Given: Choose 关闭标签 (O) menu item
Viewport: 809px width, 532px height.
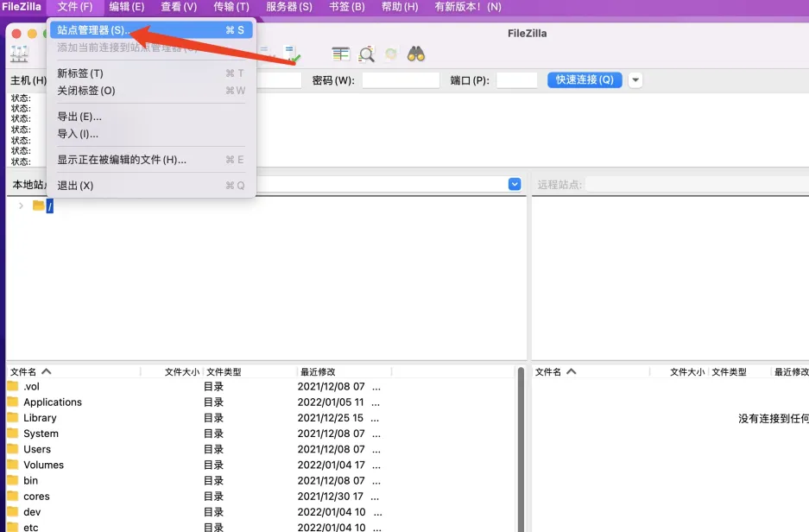Looking at the screenshot, I should pyautogui.click(x=151, y=91).
